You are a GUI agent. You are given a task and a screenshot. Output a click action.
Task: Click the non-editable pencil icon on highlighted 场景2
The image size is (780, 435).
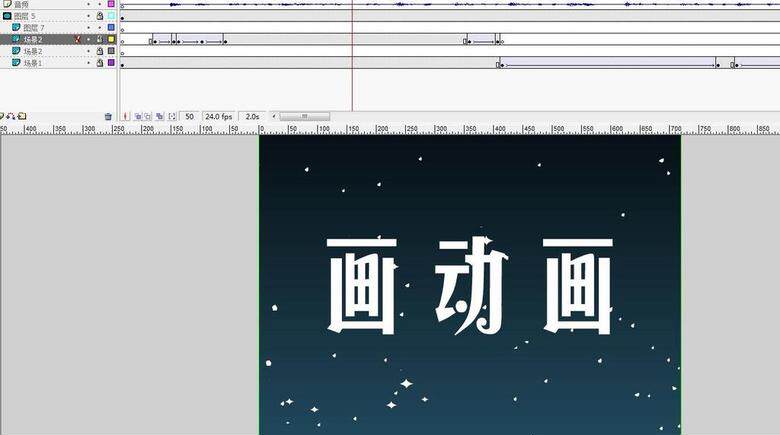pyautogui.click(x=78, y=39)
